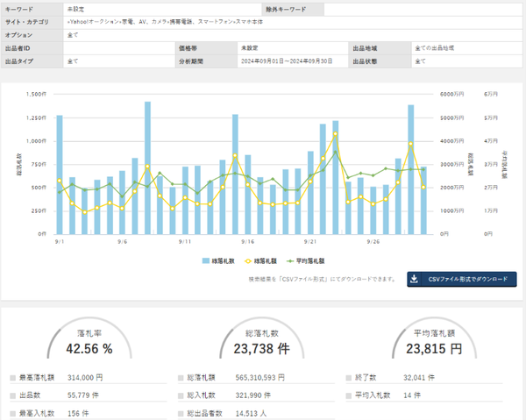Click the 終了数 value 32,041 件
The height and width of the screenshot is (420, 526).
[419, 378]
